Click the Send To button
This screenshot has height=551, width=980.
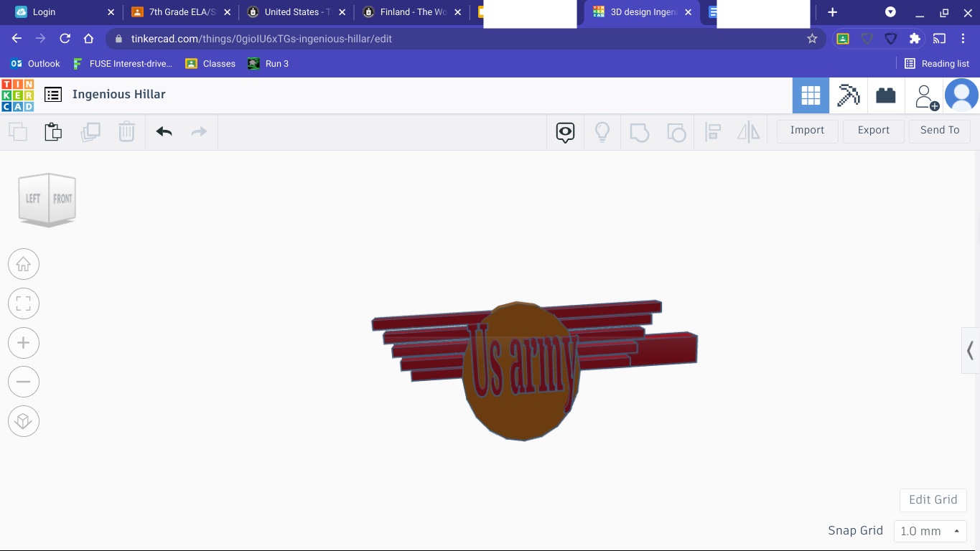939,131
